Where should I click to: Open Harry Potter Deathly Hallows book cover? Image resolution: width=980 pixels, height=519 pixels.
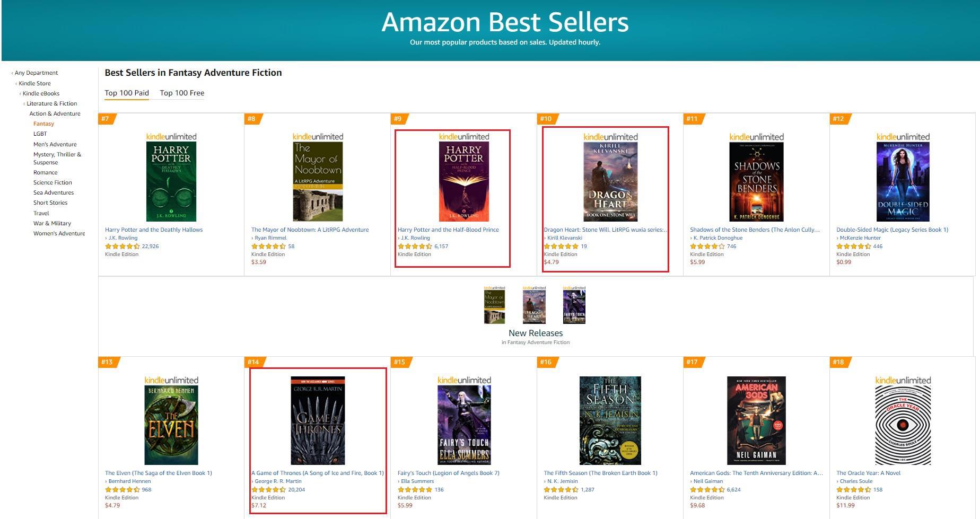(171, 181)
